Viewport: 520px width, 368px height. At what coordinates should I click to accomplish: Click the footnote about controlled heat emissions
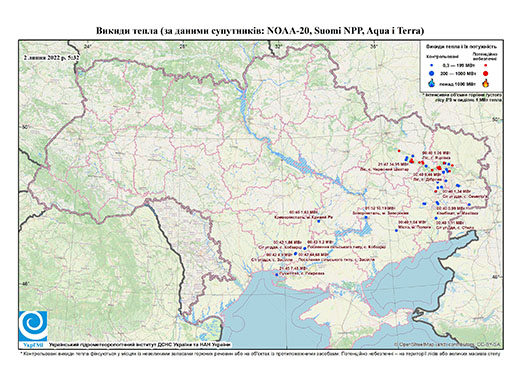coord(260,353)
